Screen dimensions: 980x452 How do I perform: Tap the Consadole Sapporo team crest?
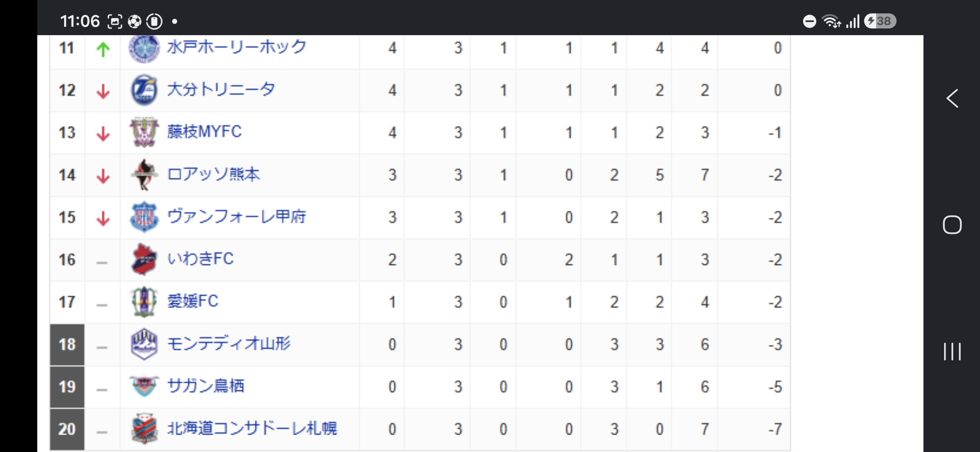[x=144, y=429]
